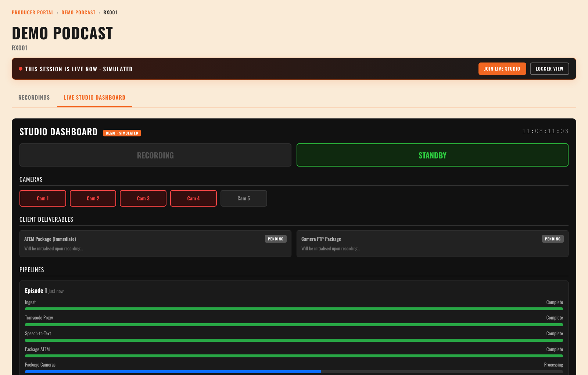
Task: Set studio state to Recording
Action: (x=155, y=155)
